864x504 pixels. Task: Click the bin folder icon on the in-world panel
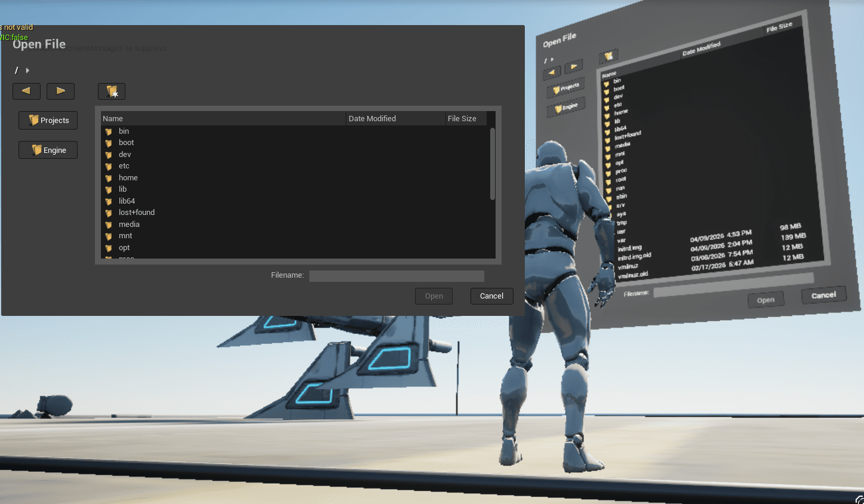(607, 84)
